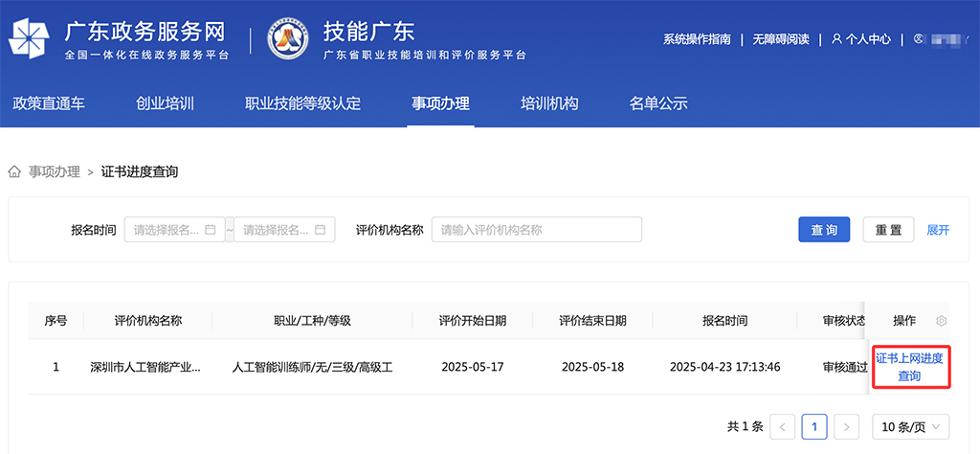980x454 pixels.
Task: Click the home icon in breadcrumb
Action: (14, 171)
